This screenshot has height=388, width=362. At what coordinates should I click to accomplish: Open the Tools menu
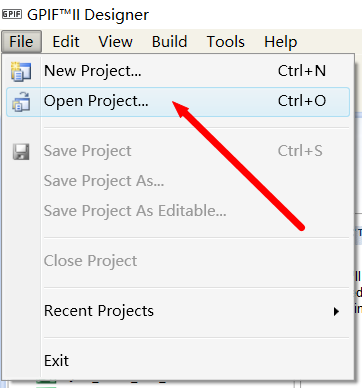[x=226, y=42]
